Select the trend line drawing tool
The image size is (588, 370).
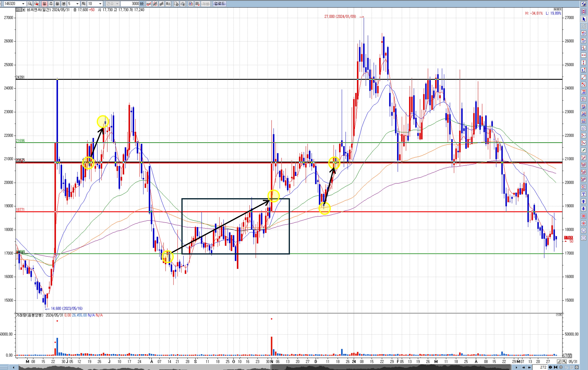[x=584, y=77]
